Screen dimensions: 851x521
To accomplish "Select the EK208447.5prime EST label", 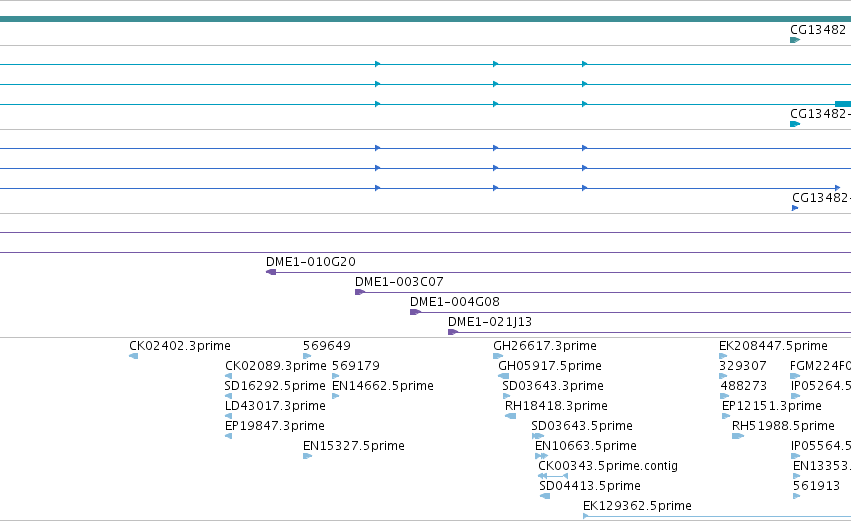I will pos(773,346).
